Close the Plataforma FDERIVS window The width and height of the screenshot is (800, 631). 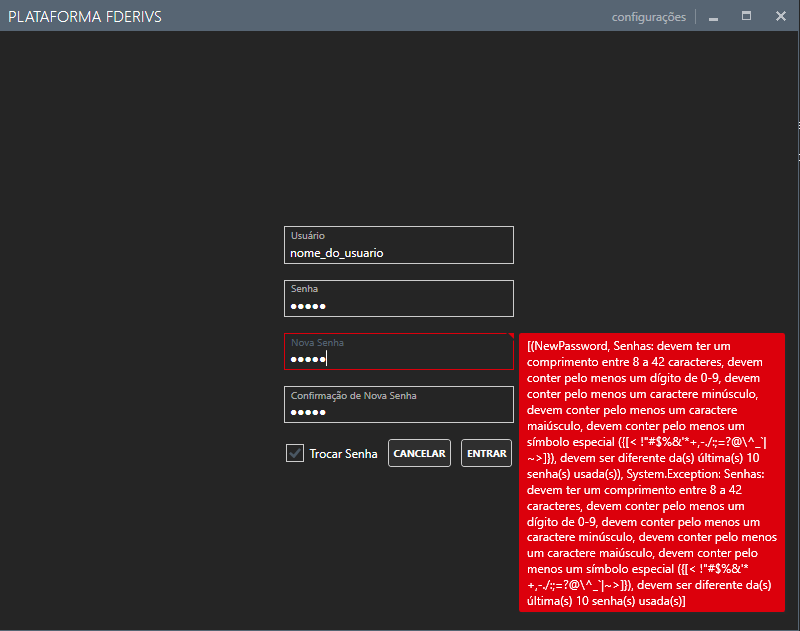pyautogui.click(x=780, y=17)
